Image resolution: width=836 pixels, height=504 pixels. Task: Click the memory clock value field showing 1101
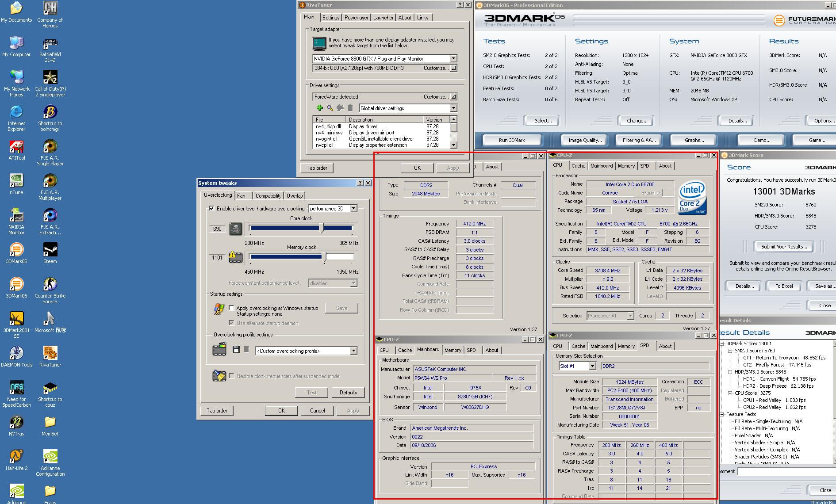click(x=217, y=258)
